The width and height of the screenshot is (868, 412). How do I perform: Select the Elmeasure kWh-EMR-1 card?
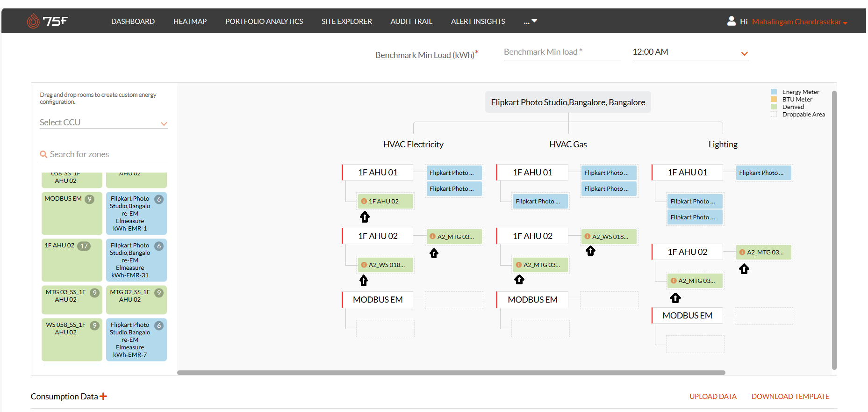[136, 213]
